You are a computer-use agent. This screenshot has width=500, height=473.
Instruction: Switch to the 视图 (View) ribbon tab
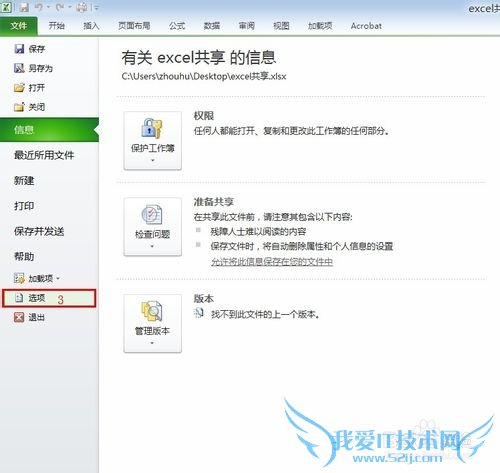(x=281, y=26)
